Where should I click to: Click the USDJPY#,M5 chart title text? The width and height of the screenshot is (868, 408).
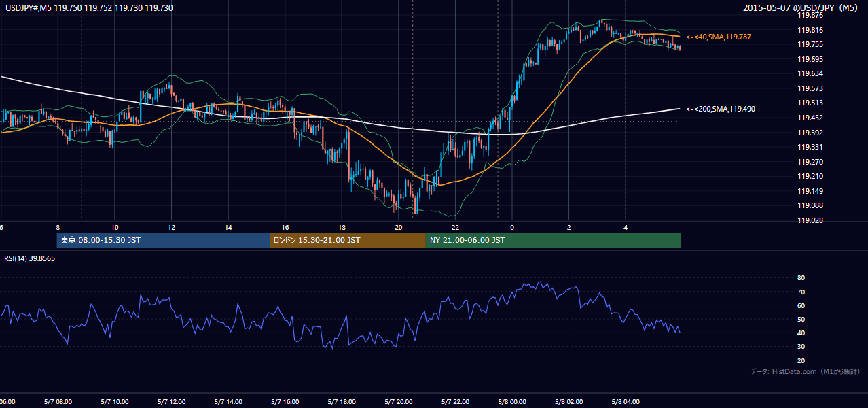click(88, 7)
